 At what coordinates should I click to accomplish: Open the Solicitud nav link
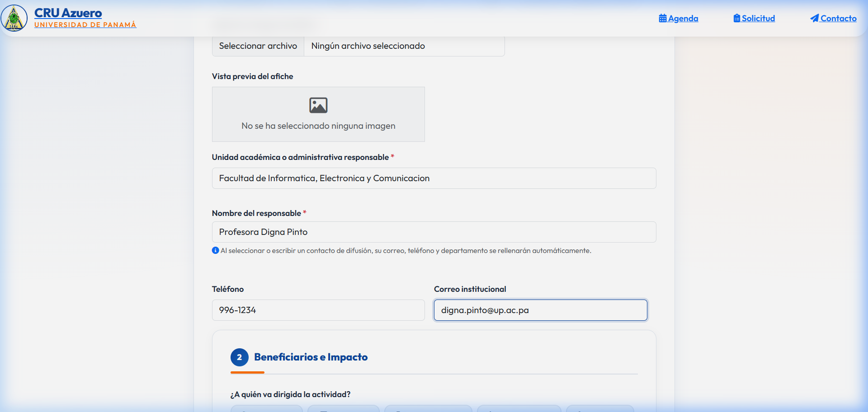[x=754, y=18]
